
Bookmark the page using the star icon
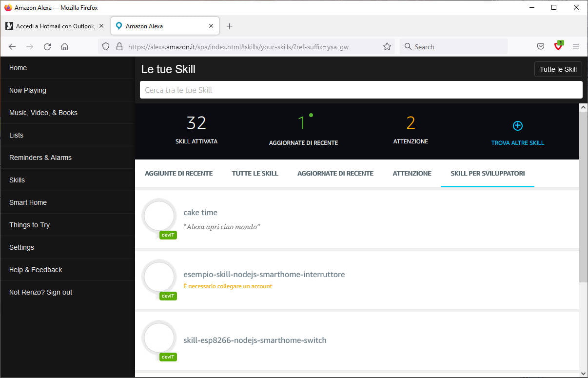[387, 46]
